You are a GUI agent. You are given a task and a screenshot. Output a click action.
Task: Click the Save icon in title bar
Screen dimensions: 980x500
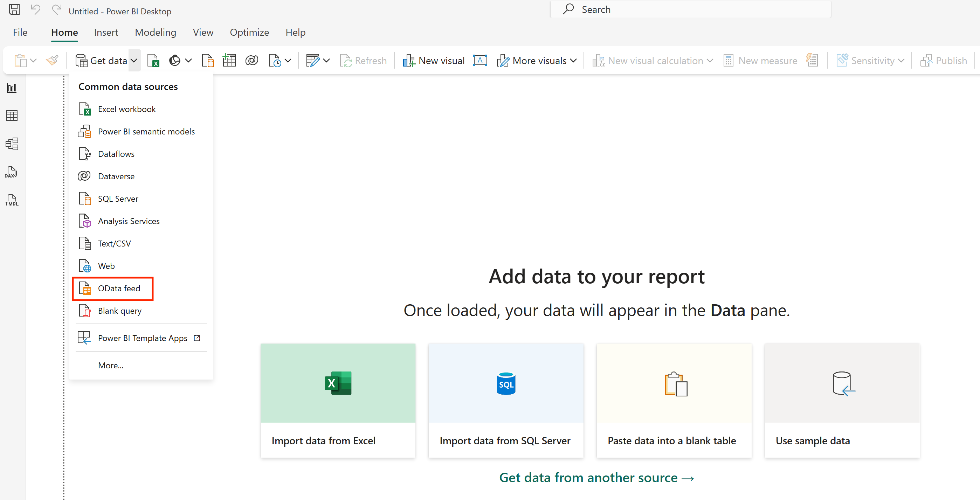[14, 9]
